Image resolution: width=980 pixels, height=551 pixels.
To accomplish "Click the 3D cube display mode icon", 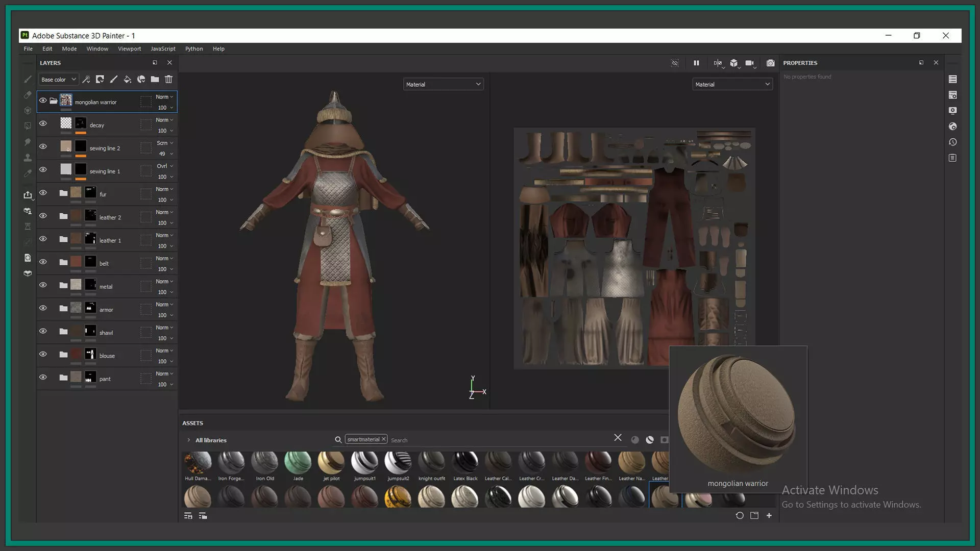I will pyautogui.click(x=734, y=63).
